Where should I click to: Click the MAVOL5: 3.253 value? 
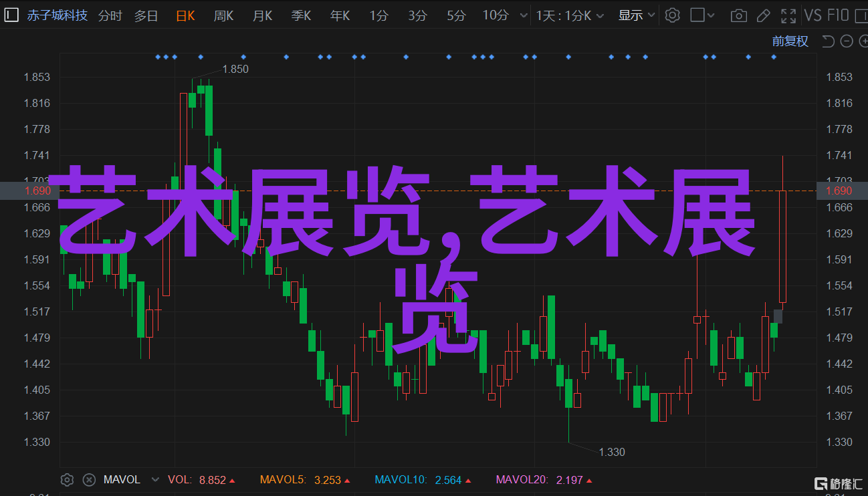click(304, 479)
